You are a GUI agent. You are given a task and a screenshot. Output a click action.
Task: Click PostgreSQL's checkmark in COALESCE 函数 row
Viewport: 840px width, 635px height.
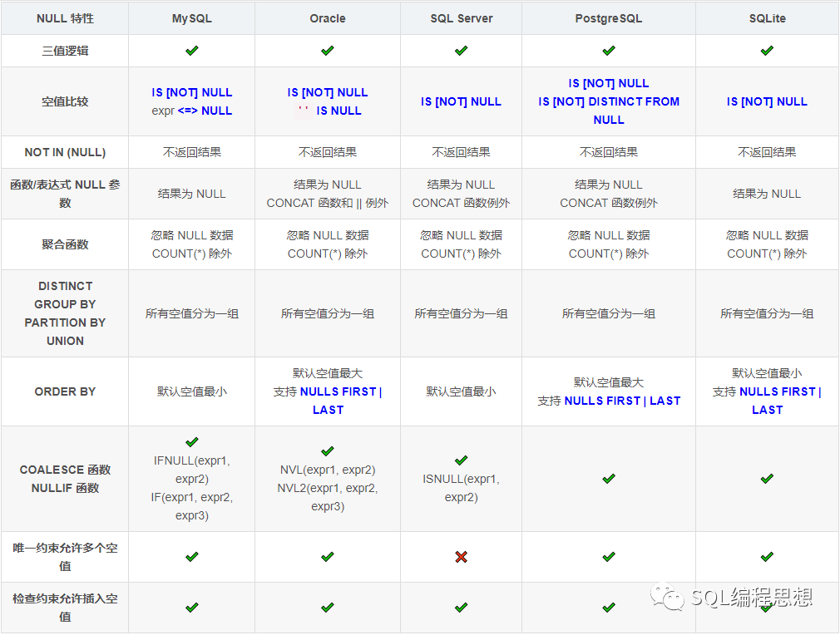point(609,479)
